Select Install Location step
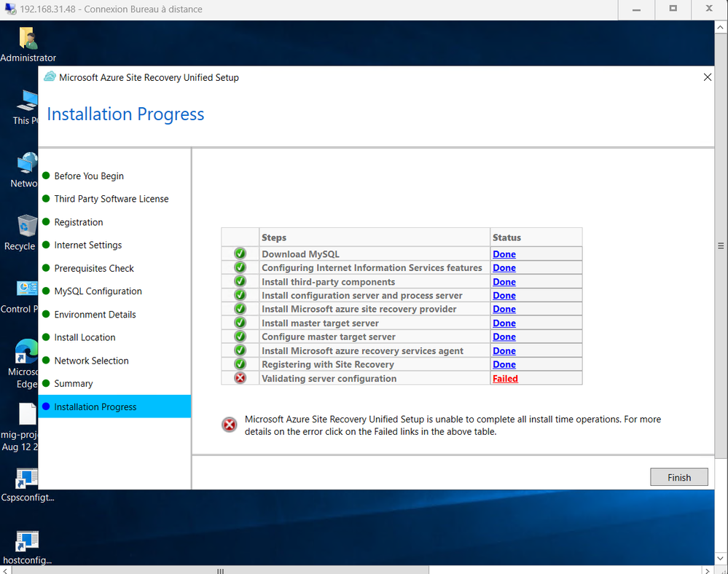The width and height of the screenshot is (728, 574). pyautogui.click(x=85, y=337)
